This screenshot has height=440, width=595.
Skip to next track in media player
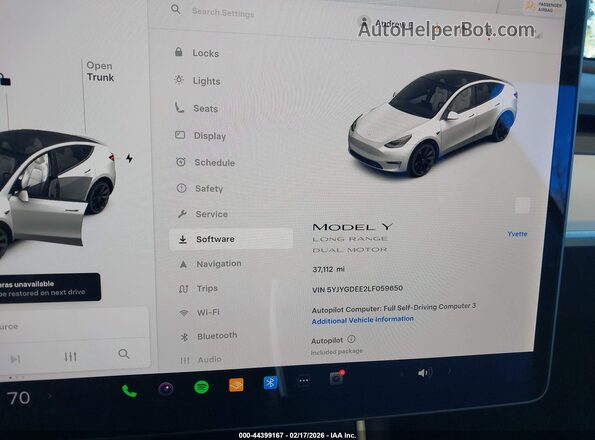pyautogui.click(x=16, y=359)
